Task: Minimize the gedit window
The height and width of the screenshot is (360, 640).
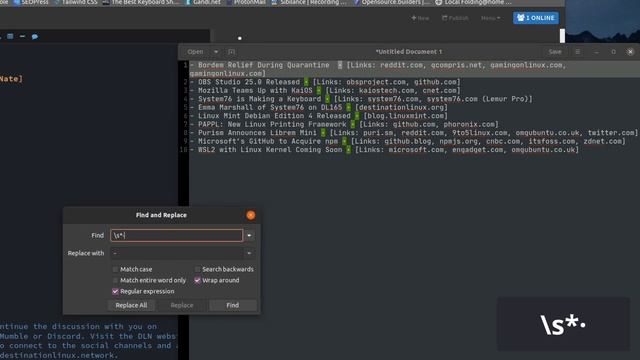Action: click(x=596, y=52)
